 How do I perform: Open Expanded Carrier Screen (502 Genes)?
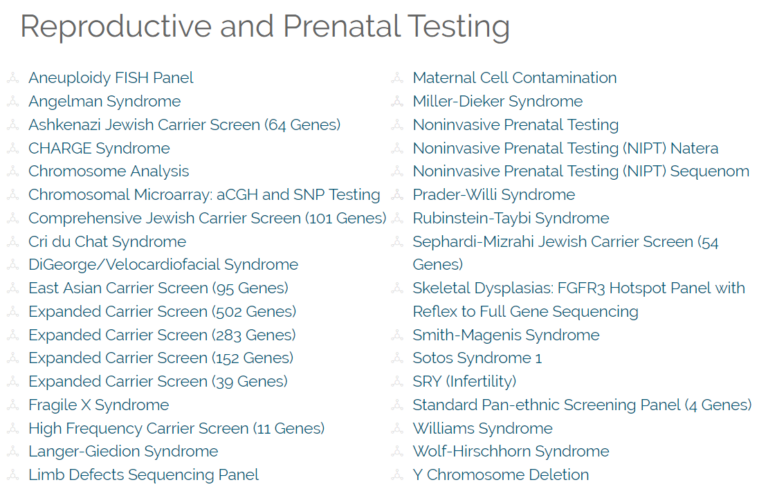tap(162, 312)
